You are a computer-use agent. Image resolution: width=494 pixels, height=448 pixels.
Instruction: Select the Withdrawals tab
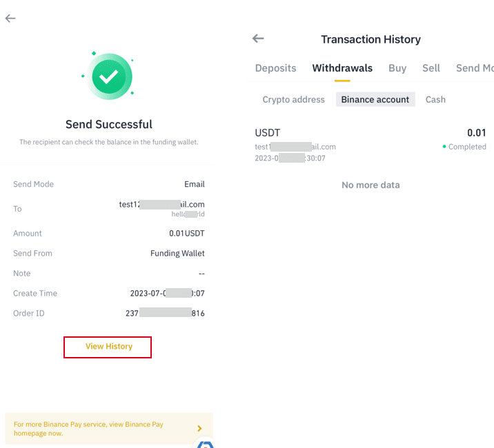pyautogui.click(x=342, y=68)
